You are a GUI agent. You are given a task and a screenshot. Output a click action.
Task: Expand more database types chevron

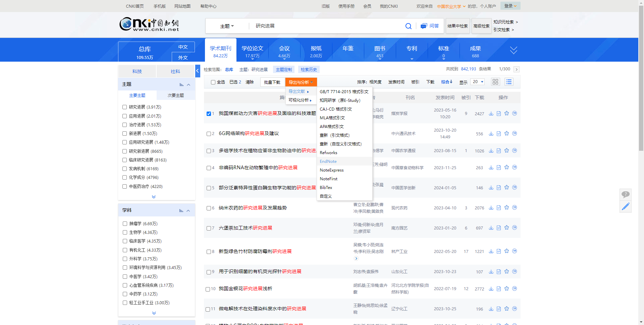[514, 50]
